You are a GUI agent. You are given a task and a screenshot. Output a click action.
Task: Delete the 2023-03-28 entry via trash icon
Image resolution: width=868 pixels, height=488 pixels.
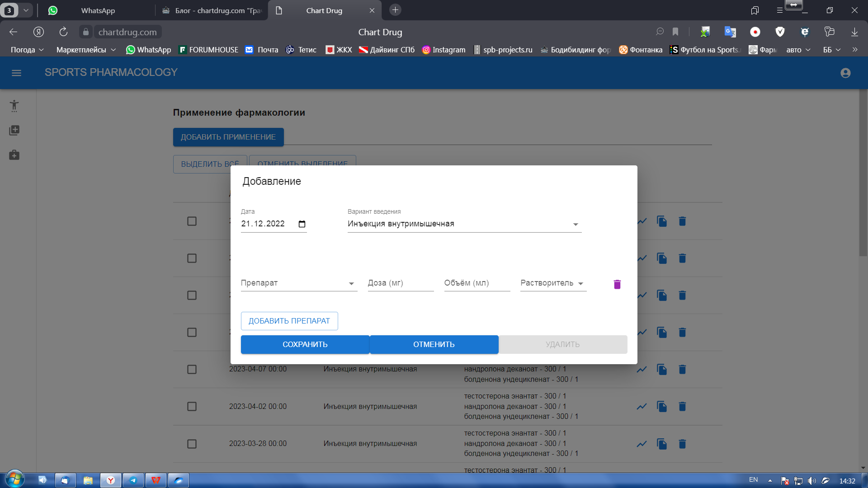click(682, 444)
